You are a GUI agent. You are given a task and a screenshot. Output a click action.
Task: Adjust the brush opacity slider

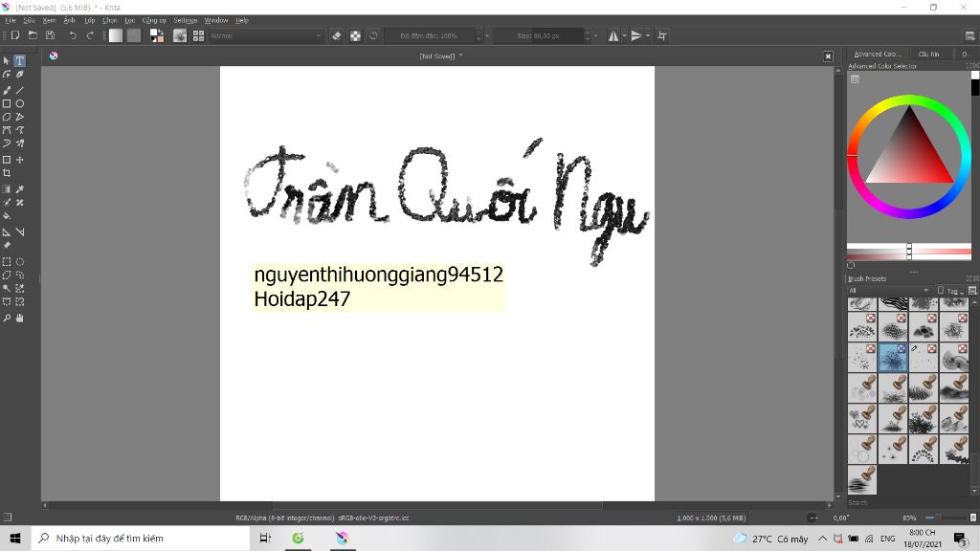(429, 35)
